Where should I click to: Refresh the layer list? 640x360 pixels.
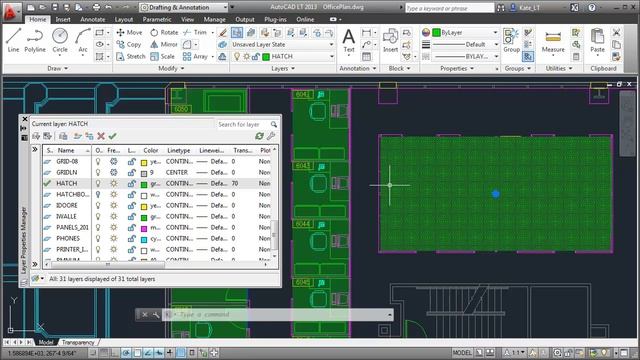259,136
